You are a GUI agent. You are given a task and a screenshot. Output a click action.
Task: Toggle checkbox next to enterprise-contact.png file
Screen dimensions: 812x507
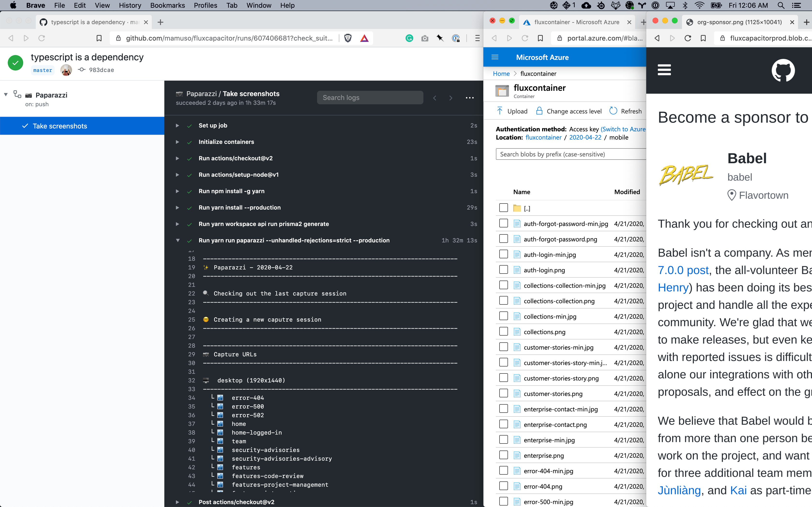pyautogui.click(x=502, y=424)
